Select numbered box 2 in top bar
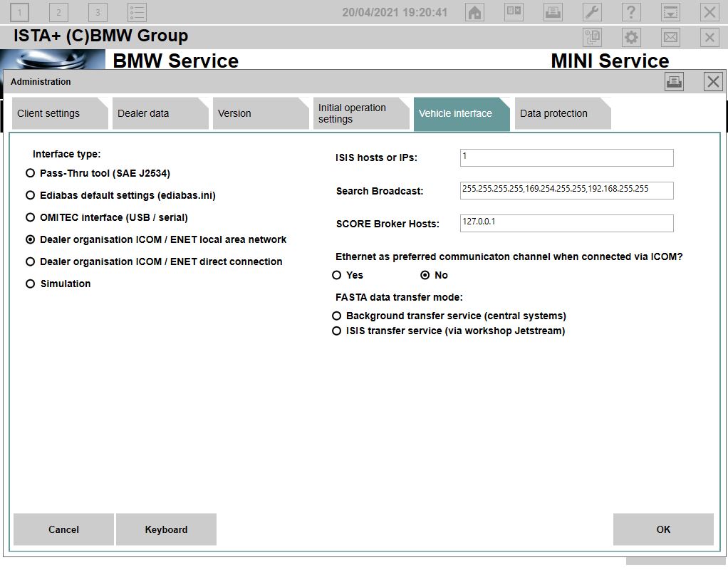The image size is (728, 570). (58, 12)
